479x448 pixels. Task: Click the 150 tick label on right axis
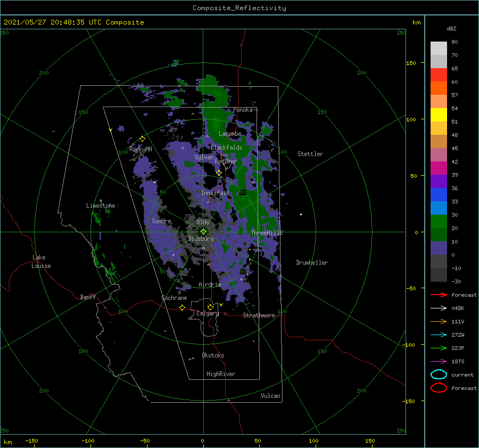coord(411,63)
